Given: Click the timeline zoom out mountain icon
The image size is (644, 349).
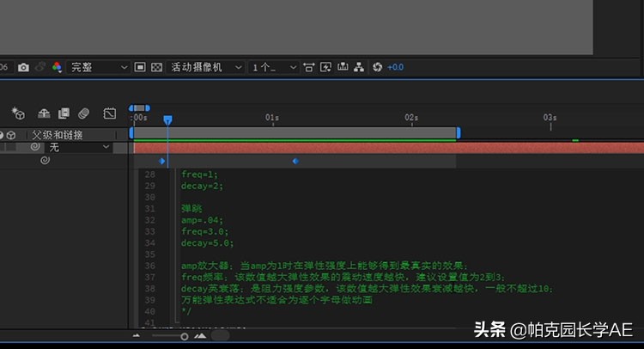Looking at the screenshot, I should pyautogui.click(x=137, y=336).
